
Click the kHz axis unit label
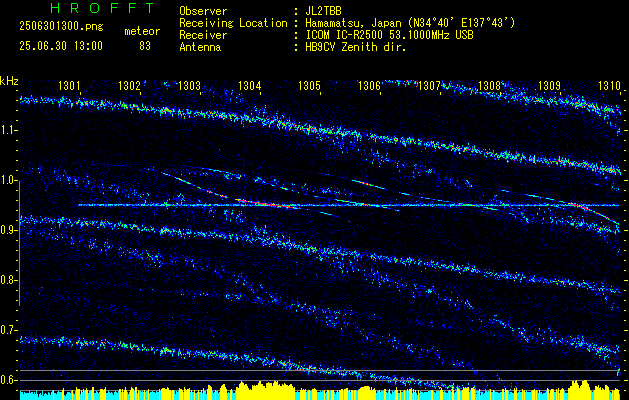[9, 81]
